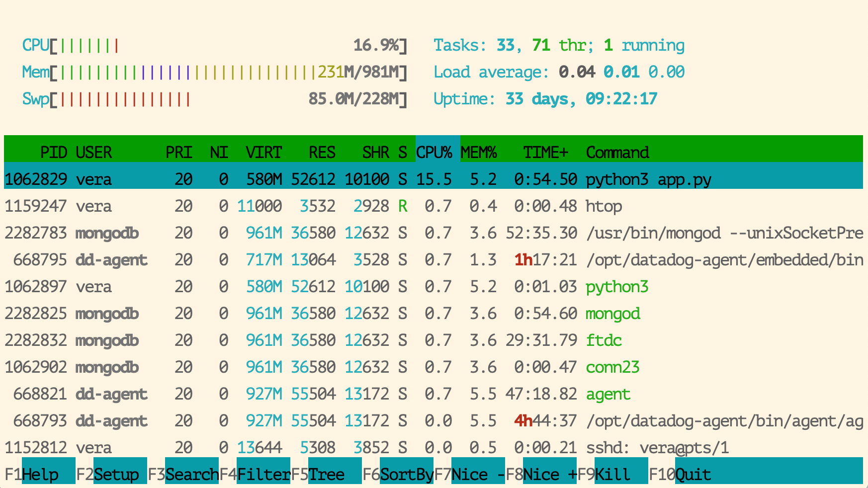
Task: Click the Mem usage meter bar
Action: 215,73
